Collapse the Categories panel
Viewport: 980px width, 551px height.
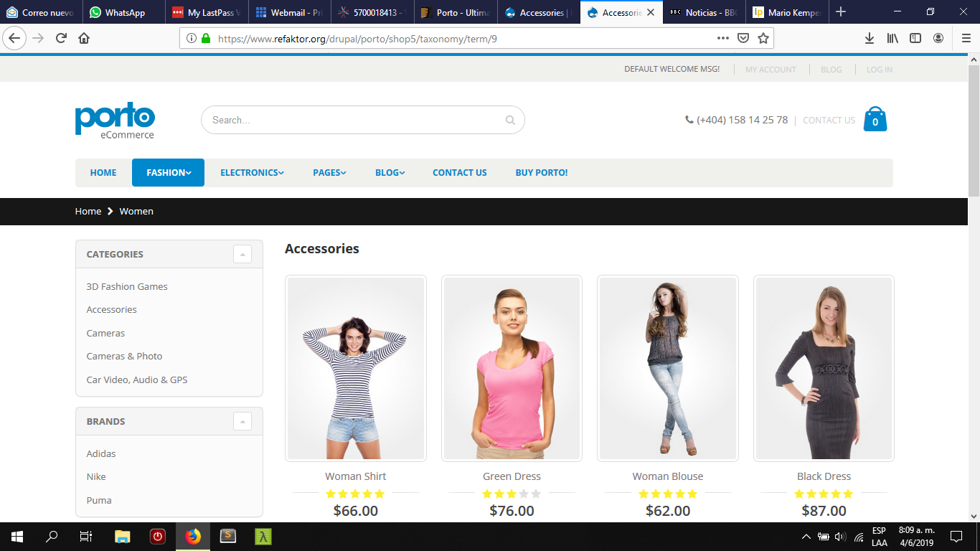pyautogui.click(x=242, y=254)
